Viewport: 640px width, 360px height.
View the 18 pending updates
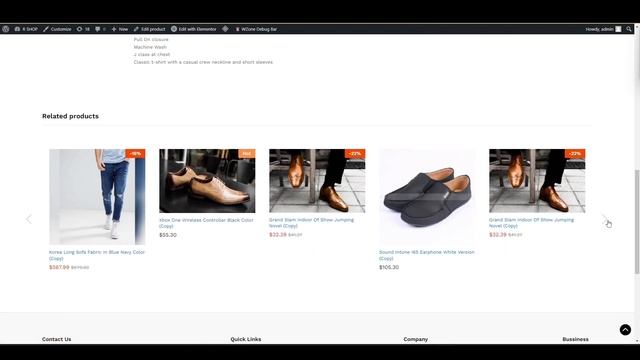tap(83, 29)
